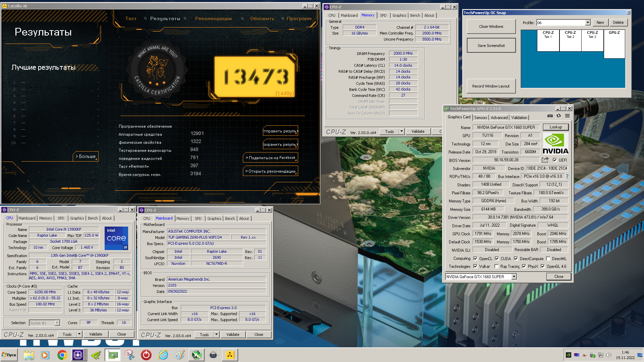Toggle the DirectML checkbox

[x=548, y=258]
